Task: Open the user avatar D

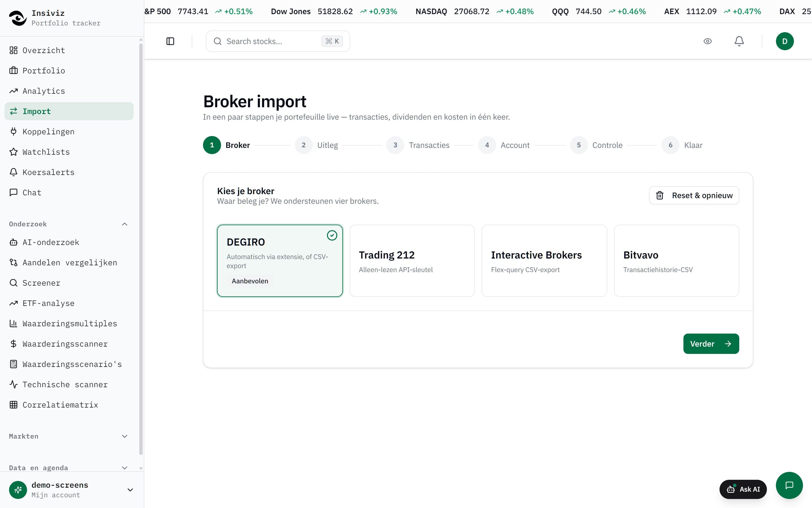Action: pos(784,41)
